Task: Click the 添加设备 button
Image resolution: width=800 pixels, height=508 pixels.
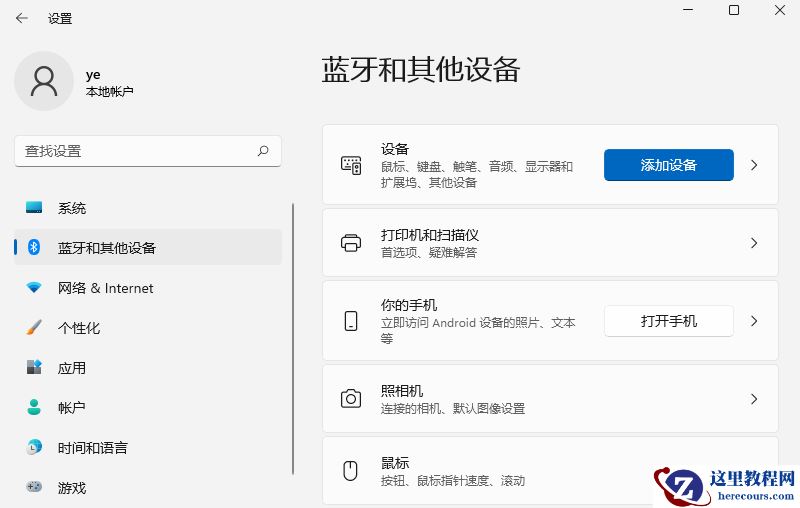Action: tap(668, 165)
